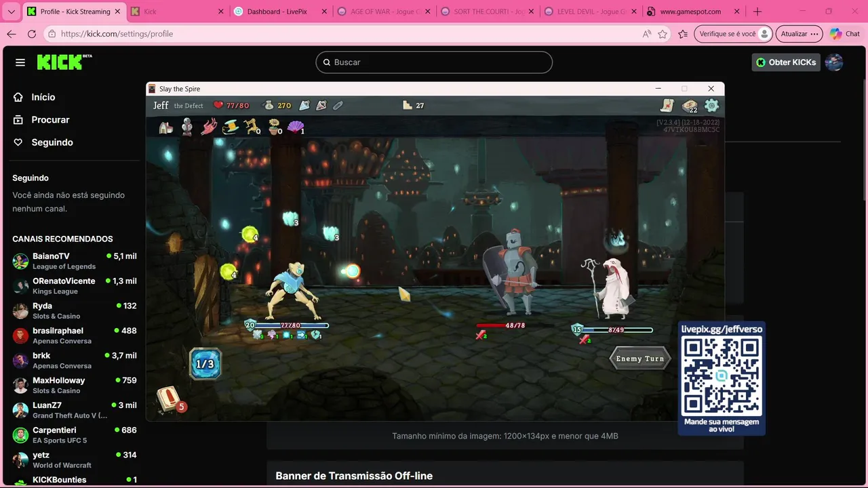Open MaxHolloway channel
The width and height of the screenshot is (868, 488).
click(75, 385)
